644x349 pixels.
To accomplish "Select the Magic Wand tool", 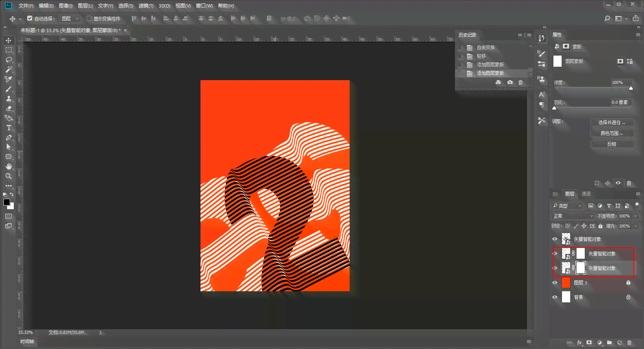I will (9, 69).
